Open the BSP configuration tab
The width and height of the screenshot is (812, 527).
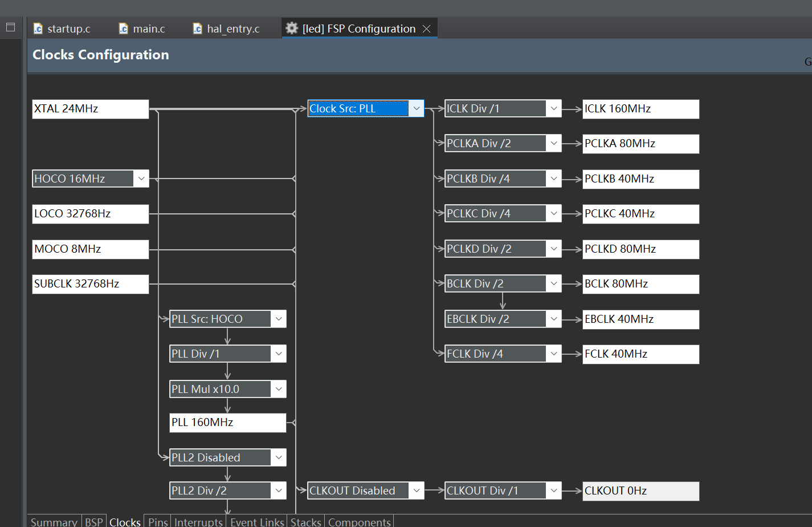coord(94,521)
